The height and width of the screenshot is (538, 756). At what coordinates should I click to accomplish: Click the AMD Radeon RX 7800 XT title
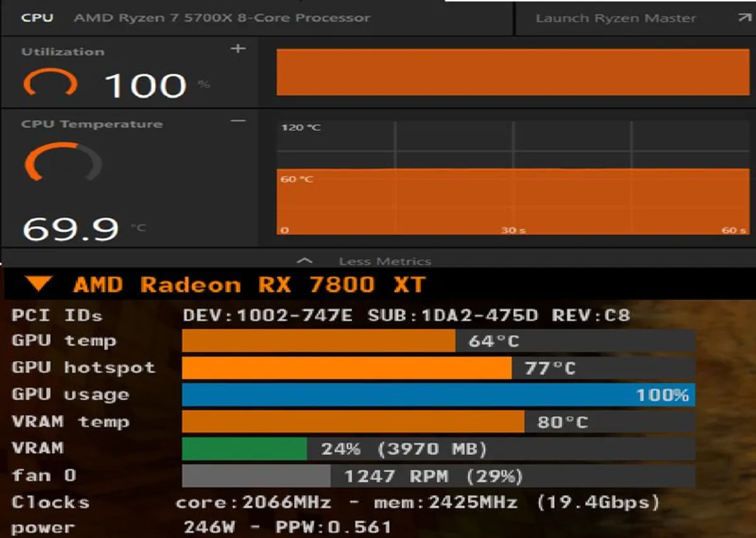tap(249, 285)
